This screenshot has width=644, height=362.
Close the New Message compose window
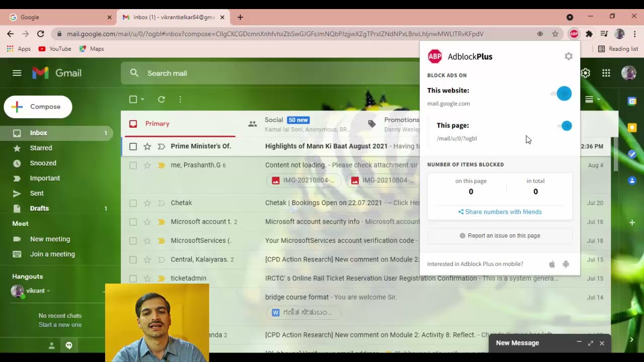pyautogui.click(x=602, y=343)
